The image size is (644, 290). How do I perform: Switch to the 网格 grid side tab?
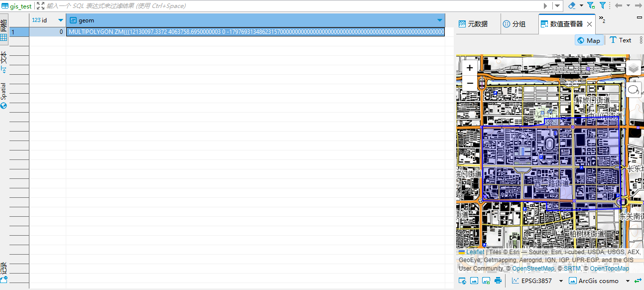[3, 30]
